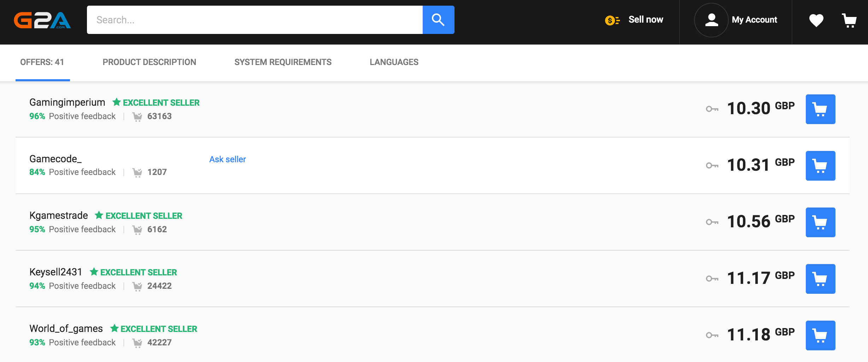Open My Account text link
The image size is (868, 362).
coord(755,20)
